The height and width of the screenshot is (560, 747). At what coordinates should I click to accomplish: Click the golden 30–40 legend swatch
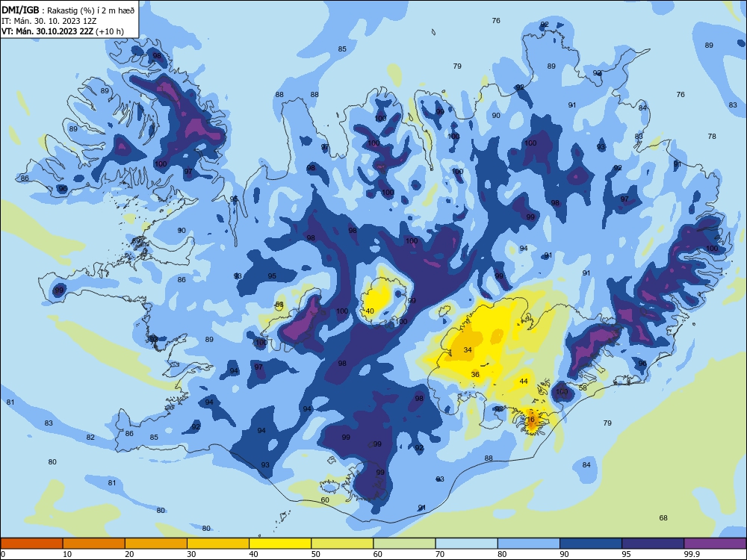[218, 544]
